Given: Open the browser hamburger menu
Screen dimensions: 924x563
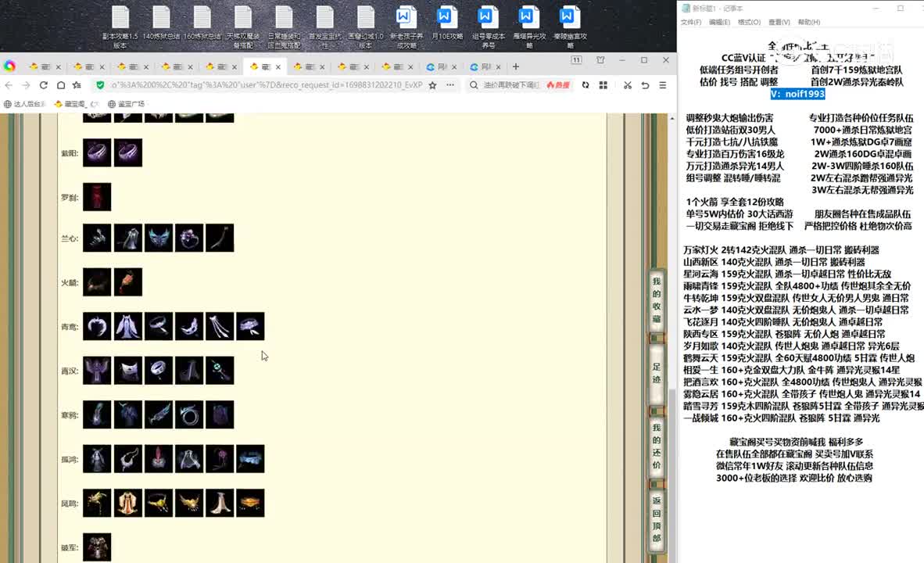Looking at the screenshot, I should pos(663,85).
